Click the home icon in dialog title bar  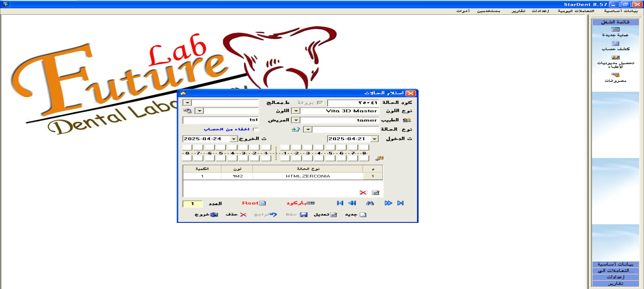pos(183,93)
